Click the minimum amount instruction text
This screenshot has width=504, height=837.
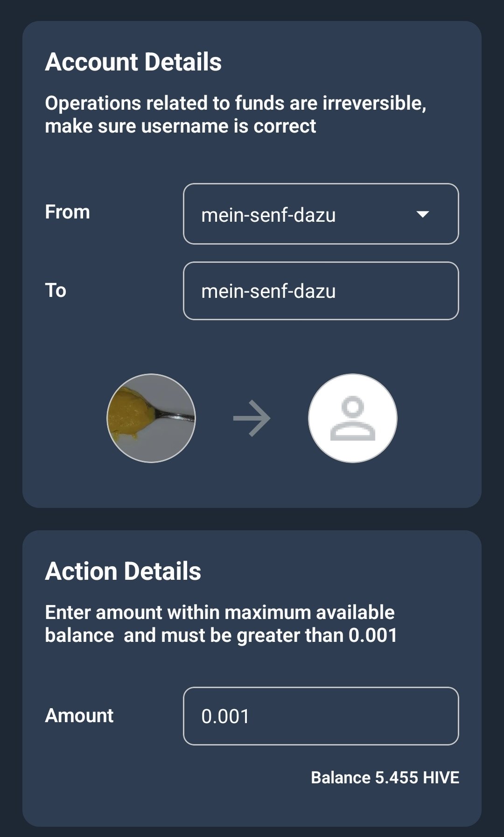[x=221, y=624]
